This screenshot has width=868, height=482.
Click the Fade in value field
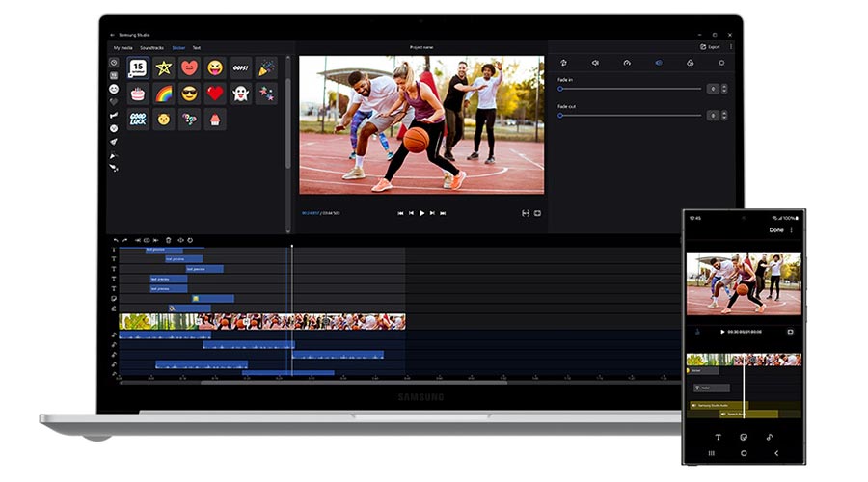click(713, 89)
